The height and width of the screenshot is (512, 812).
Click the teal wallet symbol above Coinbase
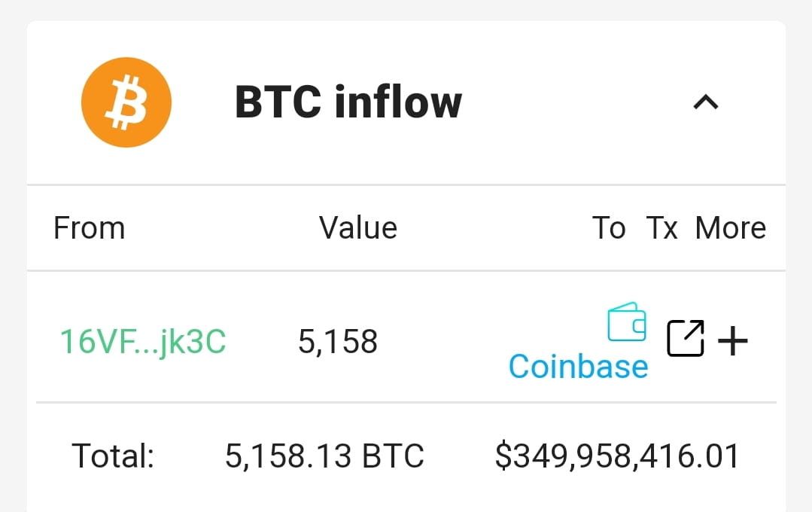click(x=627, y=322)
